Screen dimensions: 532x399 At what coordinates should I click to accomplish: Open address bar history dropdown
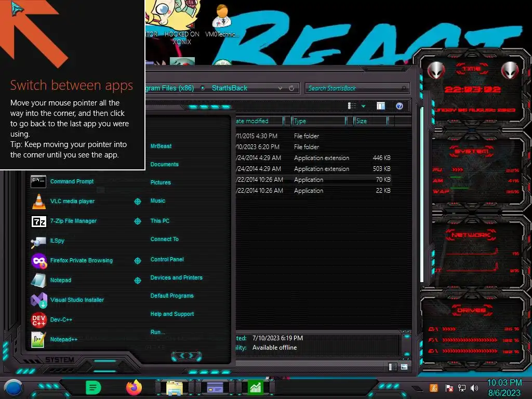pos(280,88)
